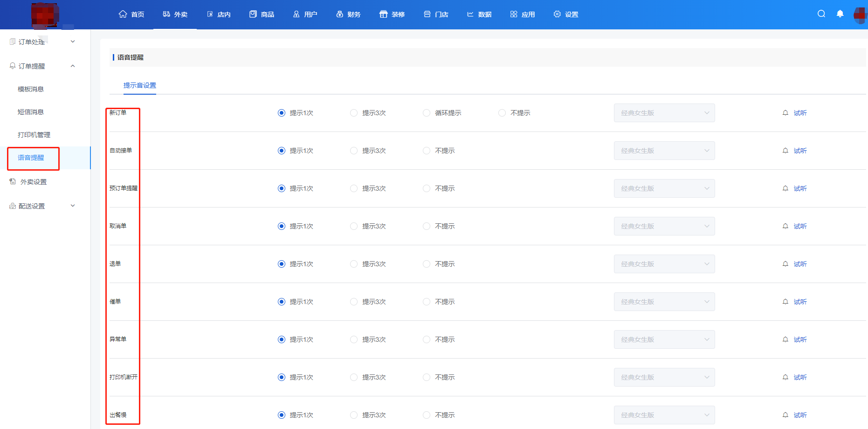Open notifications bell in top bar

(x=840, y=14)
